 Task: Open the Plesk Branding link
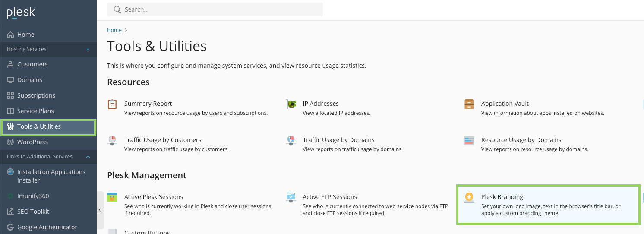click(x=502, y=197)
